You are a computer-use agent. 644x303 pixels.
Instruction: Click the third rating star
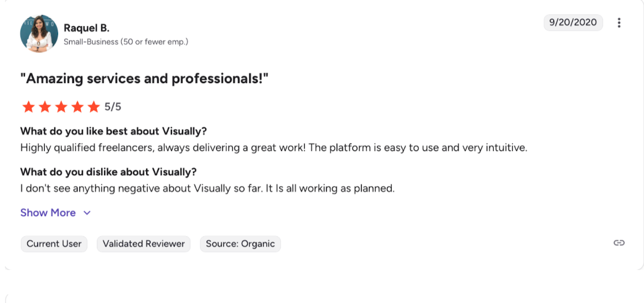[61, 107]
